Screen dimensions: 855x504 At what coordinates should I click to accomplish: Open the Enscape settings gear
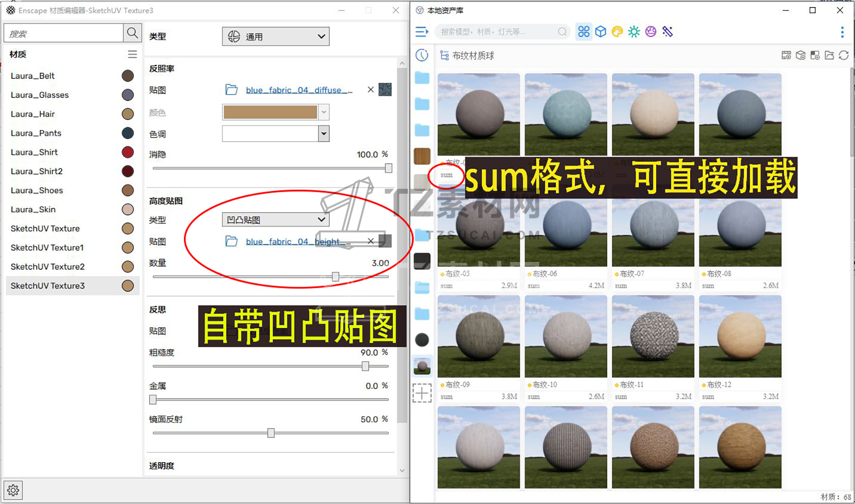click(13, 490)
